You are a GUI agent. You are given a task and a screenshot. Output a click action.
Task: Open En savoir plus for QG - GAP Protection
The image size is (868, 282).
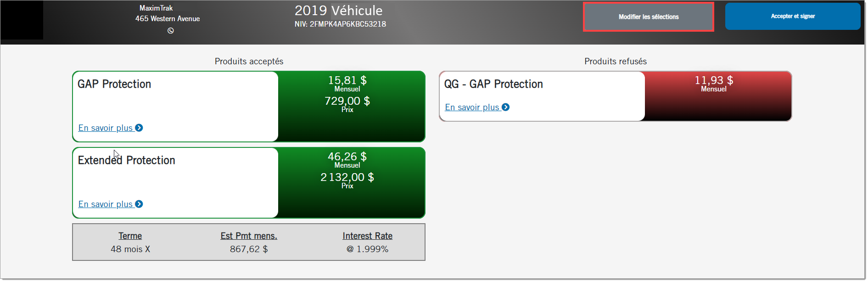point(472,107)
